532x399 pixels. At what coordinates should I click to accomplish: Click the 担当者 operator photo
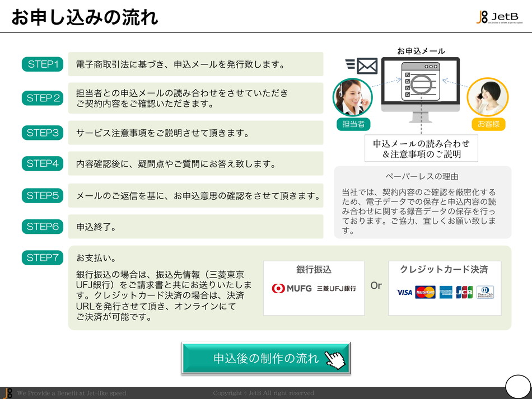pyautogui.click(x=353, y=97)
